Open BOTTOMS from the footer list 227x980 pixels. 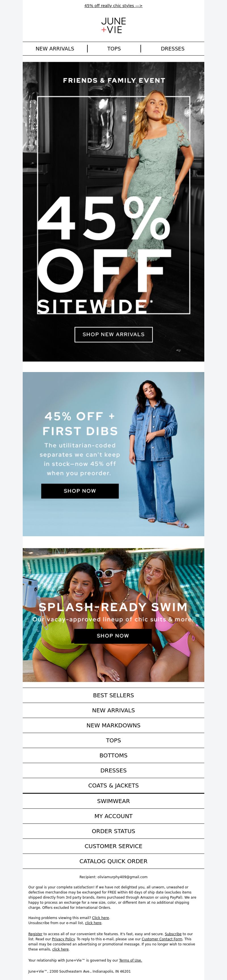pos(113,755)
